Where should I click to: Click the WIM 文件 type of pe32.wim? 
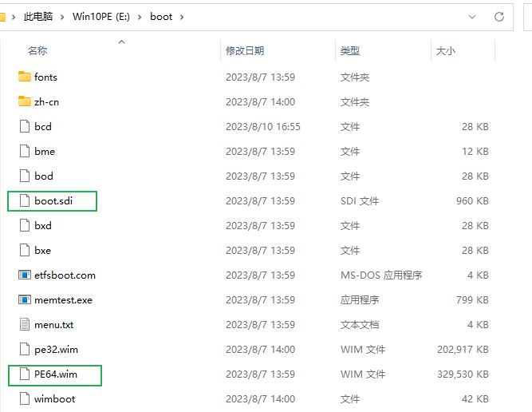pos(363,350)
